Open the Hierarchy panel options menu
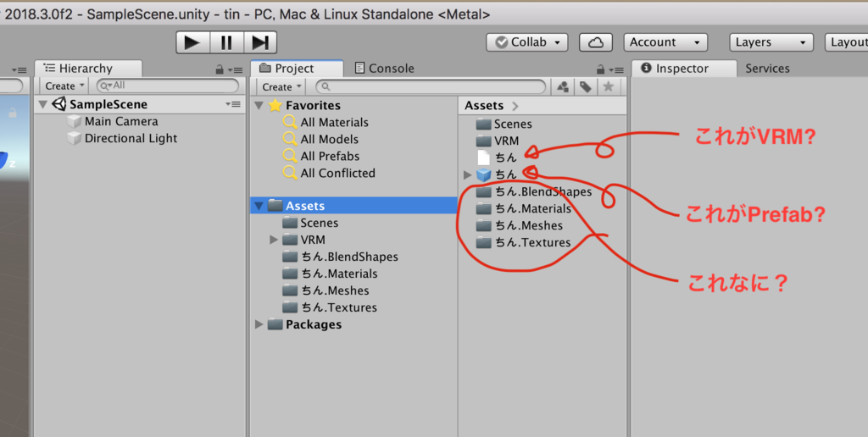 [236, 70]
